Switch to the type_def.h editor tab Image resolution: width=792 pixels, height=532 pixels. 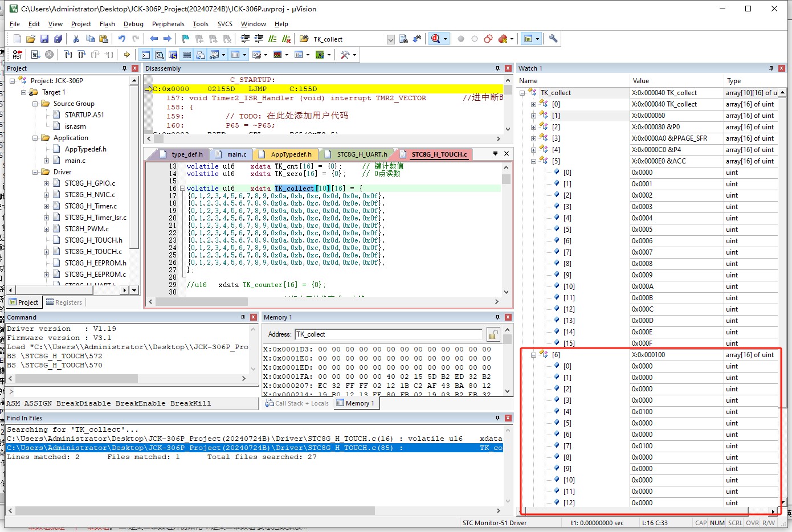[x=183, y=154]
